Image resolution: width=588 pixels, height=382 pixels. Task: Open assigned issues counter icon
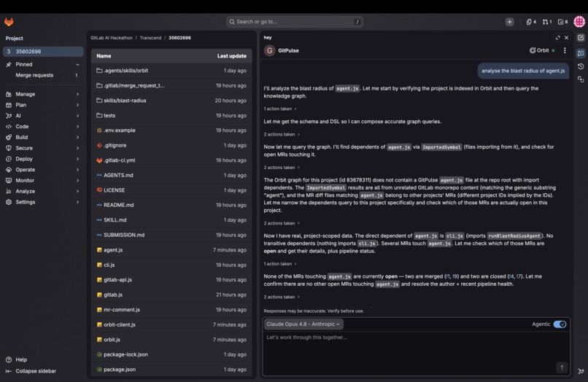coord(530,22)
